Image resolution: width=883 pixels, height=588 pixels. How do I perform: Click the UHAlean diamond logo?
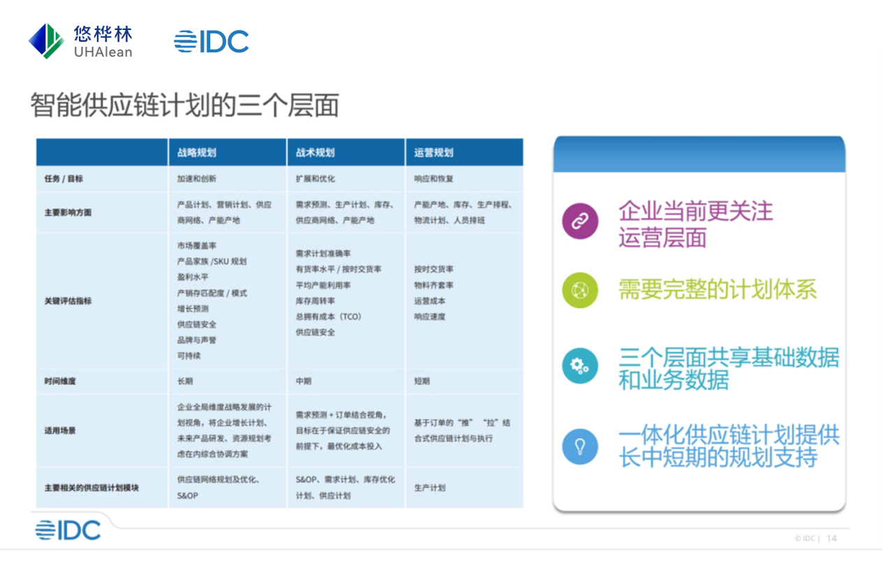[46, 41]
